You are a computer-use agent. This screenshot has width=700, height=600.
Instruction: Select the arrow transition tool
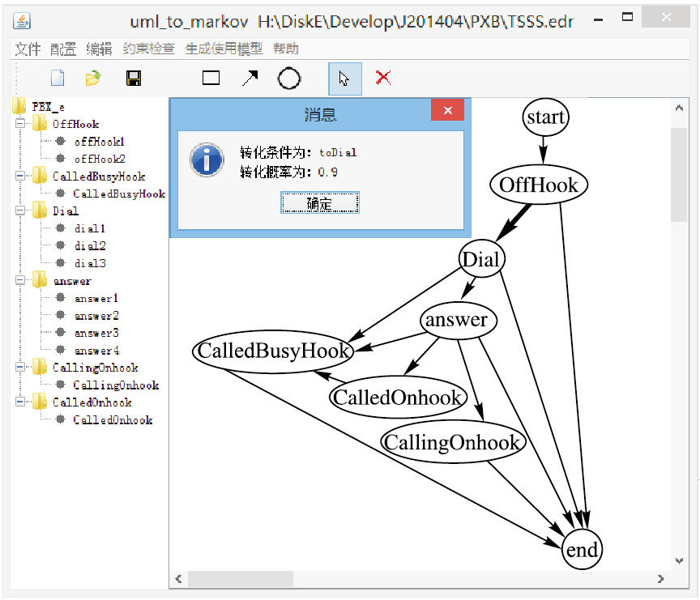click(250, 79)
